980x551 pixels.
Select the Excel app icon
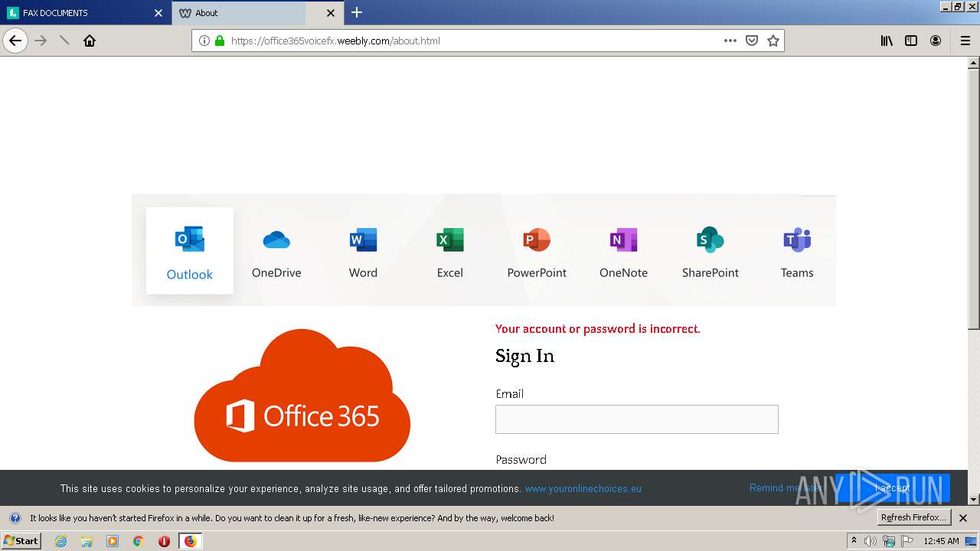tap(450, 240)
